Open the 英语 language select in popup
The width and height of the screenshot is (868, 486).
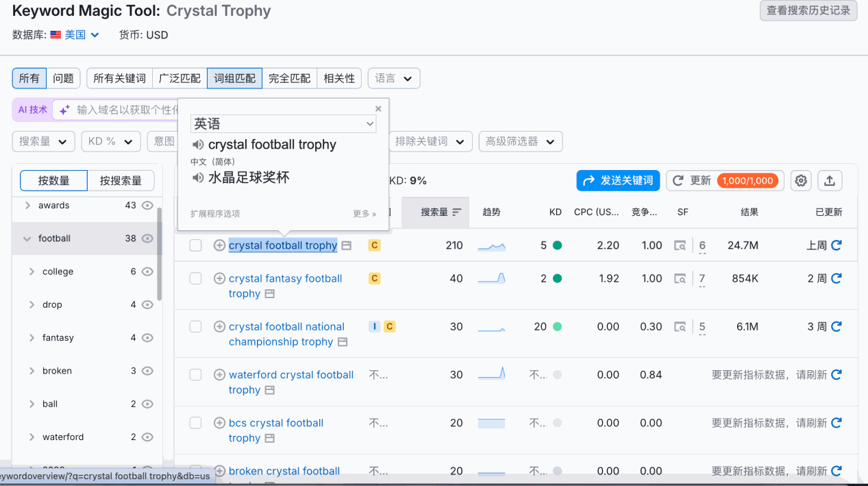click(283, 123)
